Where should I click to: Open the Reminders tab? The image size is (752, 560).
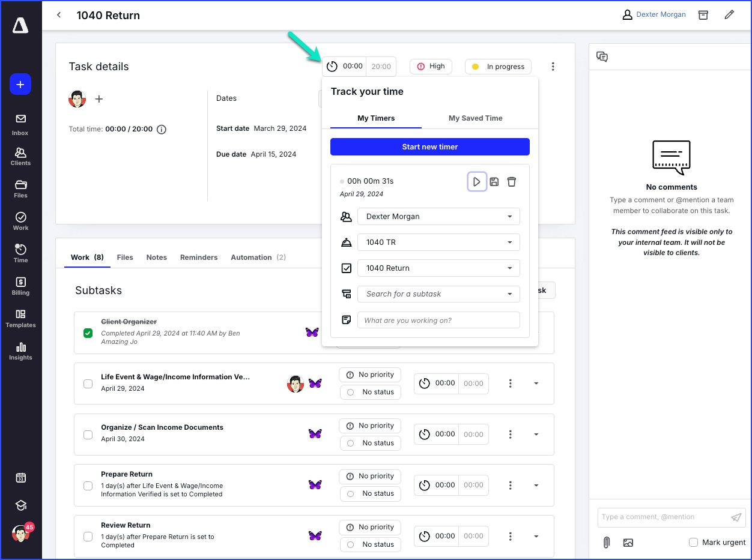199,257
